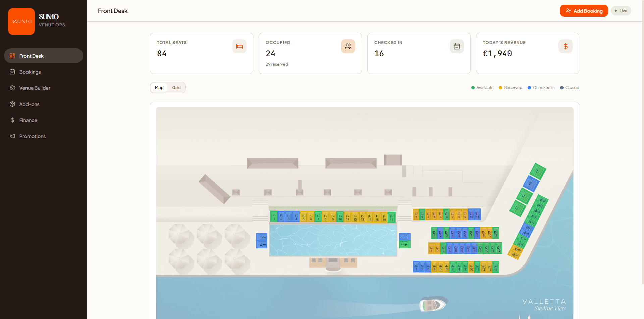Select sunbed E-10 on the map
Screen dimensions: 644x319
[x=471, y=215]
